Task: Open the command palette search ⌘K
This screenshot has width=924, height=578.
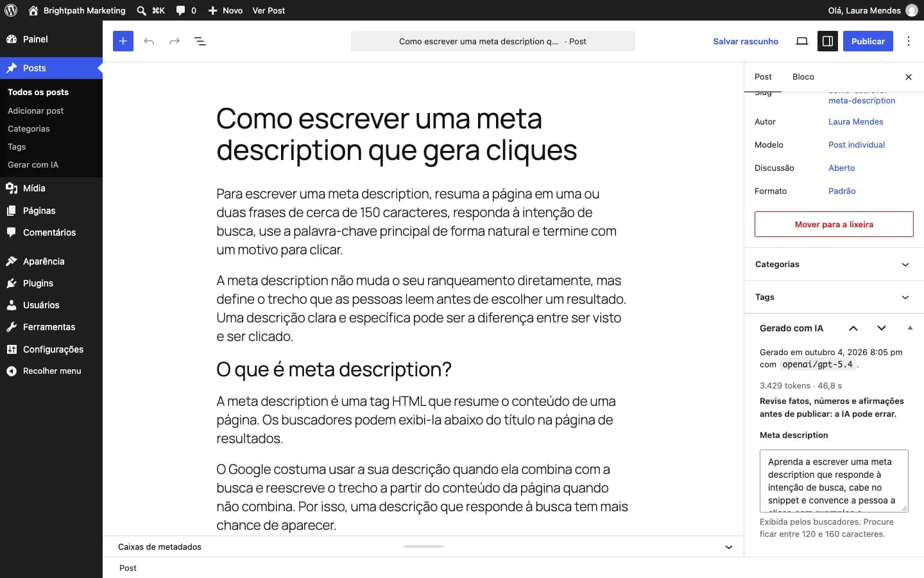Action: (151, 10)
